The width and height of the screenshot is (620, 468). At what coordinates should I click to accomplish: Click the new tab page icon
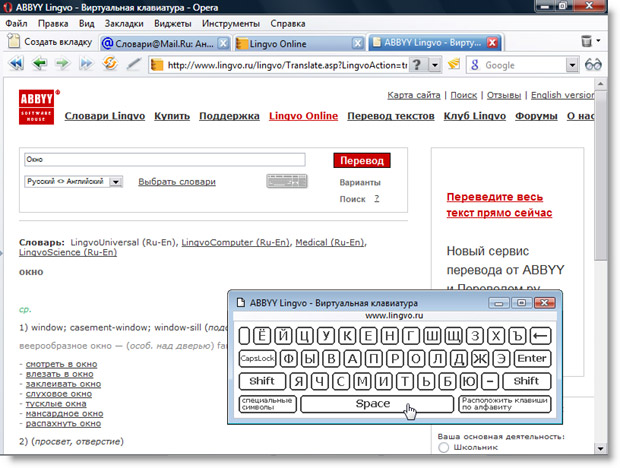click(x=13, y=41)
